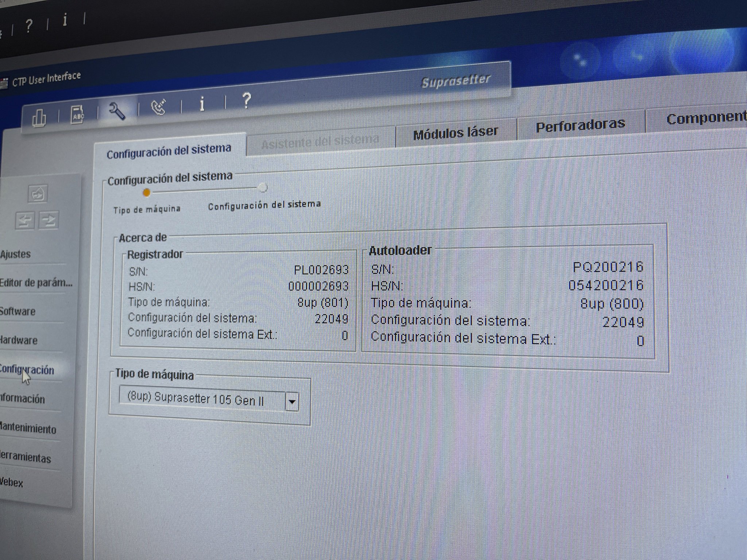Select the orange Tipo de máquina step
The image size is (747, 560).
146,193
